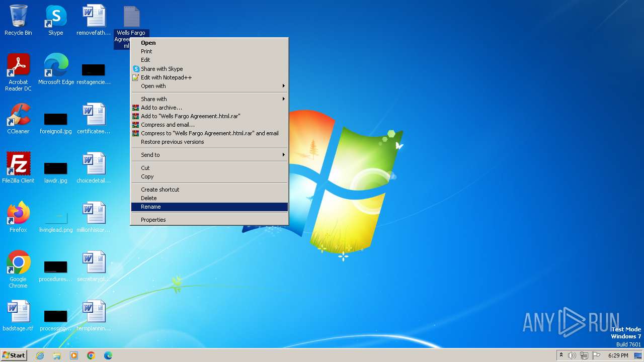Choose Edit in the context menu
The image size is (644, 362).
click(x=209, y=60)
